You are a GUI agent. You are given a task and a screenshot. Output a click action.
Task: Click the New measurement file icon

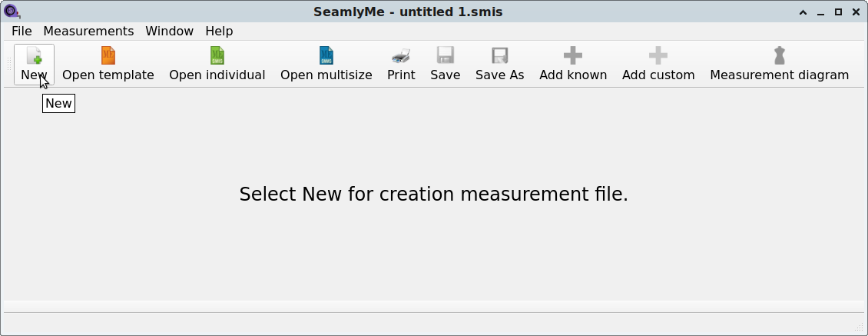[34, 55]
